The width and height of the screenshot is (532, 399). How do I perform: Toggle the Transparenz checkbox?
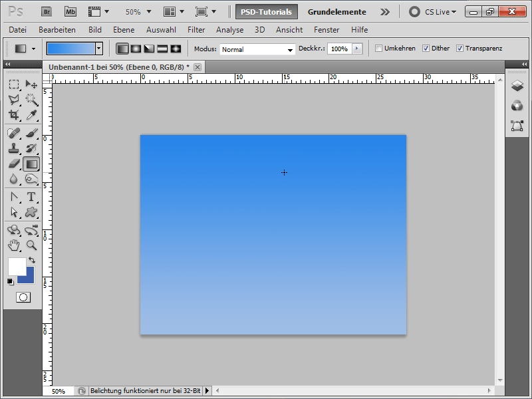pos(460,48)
